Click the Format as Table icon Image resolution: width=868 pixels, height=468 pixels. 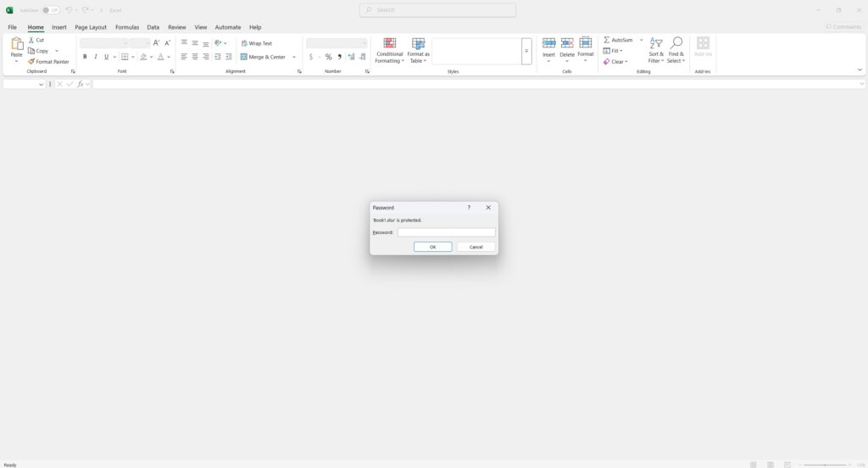(x=419, y=43)
